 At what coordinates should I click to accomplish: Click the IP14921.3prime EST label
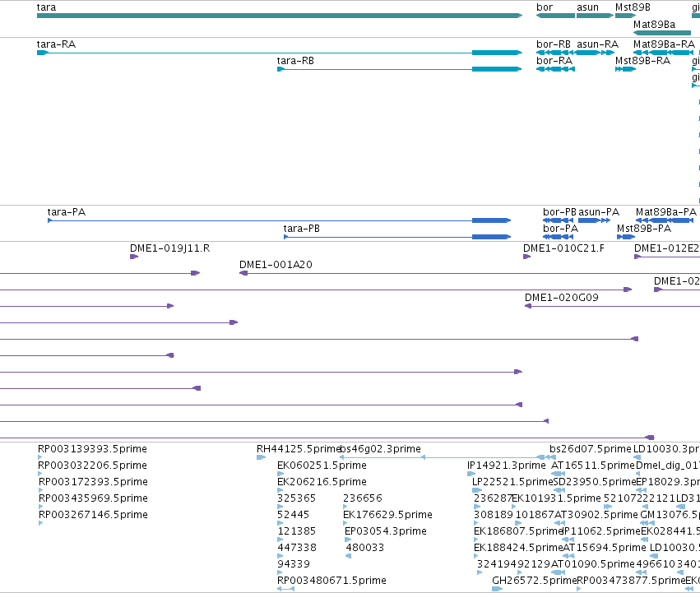tap(506, 466)
